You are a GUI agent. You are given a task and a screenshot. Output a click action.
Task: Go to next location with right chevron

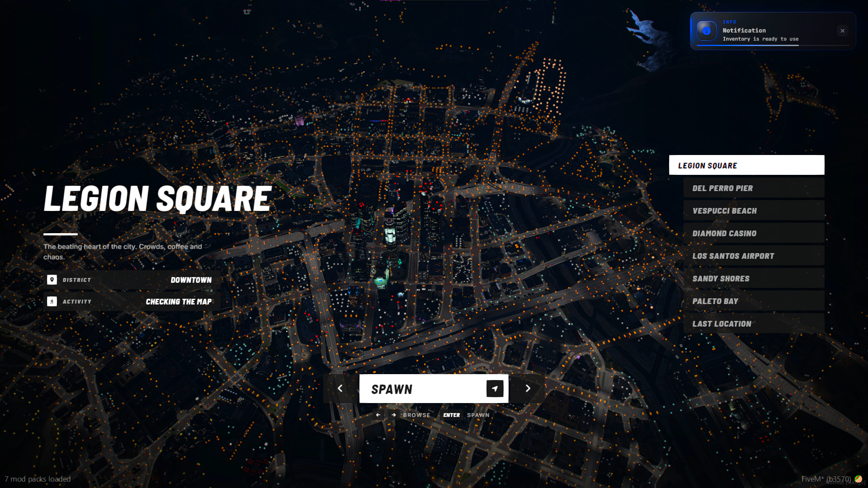(528, 389)
